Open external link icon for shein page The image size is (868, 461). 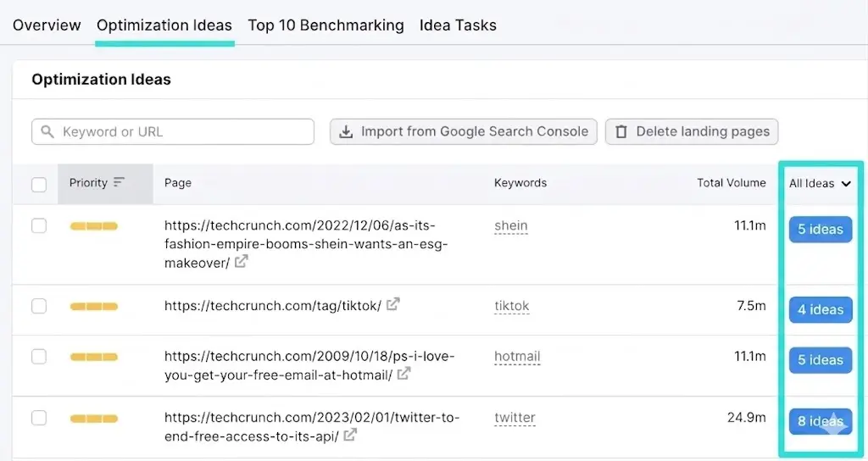coord(241,261)
